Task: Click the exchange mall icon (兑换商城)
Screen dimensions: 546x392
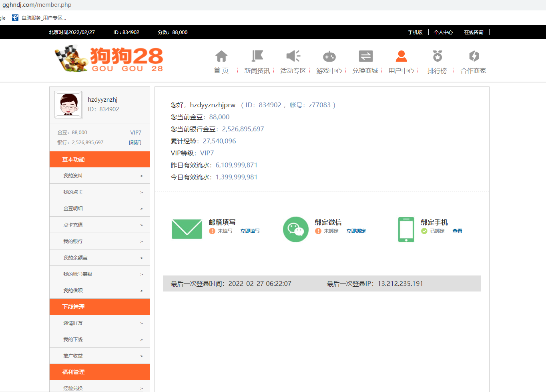Action: point(365,56)
